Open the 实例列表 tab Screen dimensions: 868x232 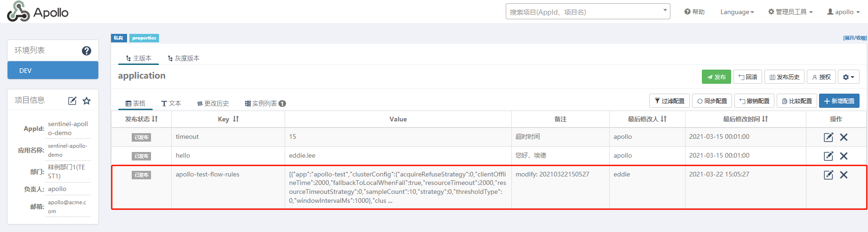pyautogui.click(x=265, y=103)
